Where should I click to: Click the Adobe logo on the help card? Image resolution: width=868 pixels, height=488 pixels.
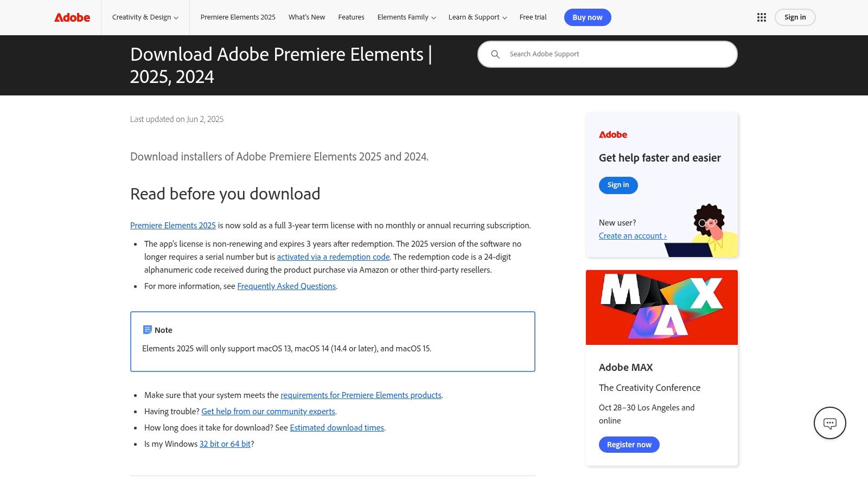tap(612, 134)
